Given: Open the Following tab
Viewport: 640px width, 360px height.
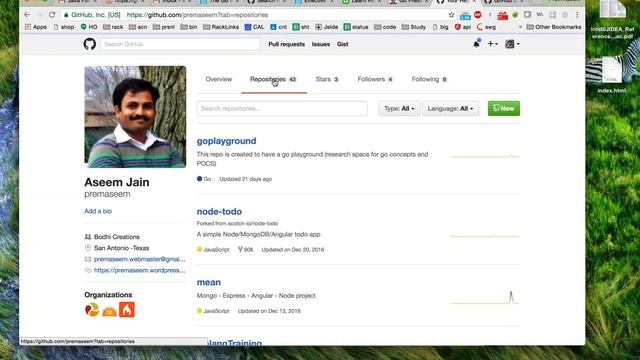Looking at the screenshot, I should tap(429, 79).
